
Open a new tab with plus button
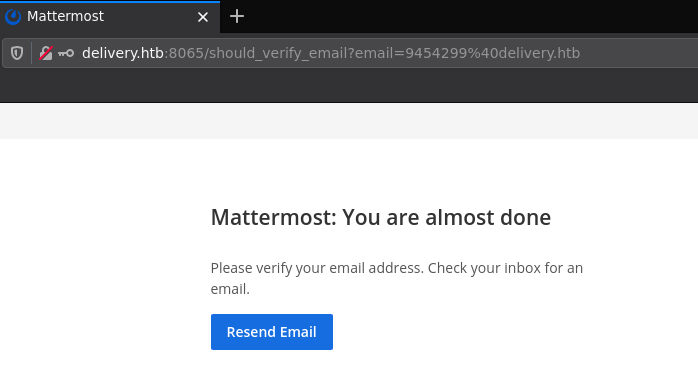237,17
